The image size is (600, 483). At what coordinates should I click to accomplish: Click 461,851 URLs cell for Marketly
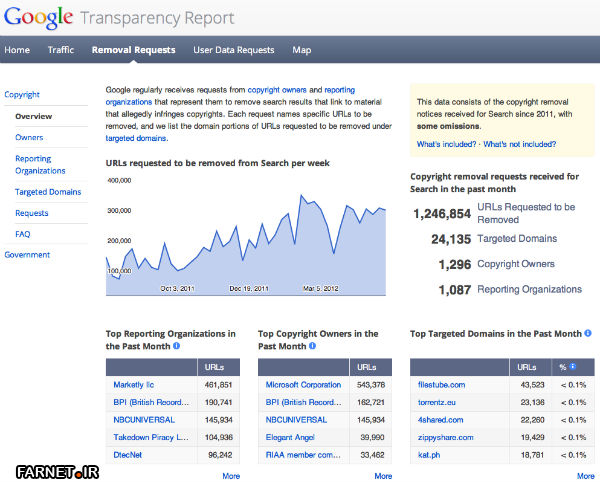(218, 385)
